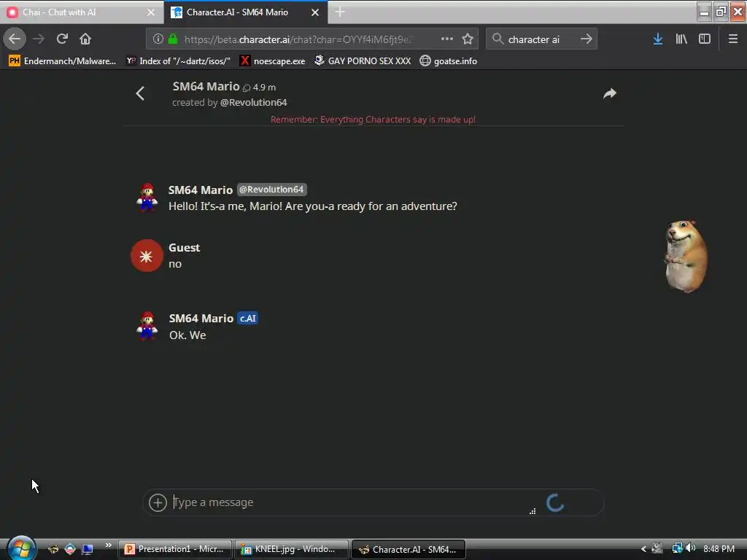Click the greeting 'Hello! It's-a me, Mario!' text
The width and height of the screenshot is (747, 560).
[312, 206]
